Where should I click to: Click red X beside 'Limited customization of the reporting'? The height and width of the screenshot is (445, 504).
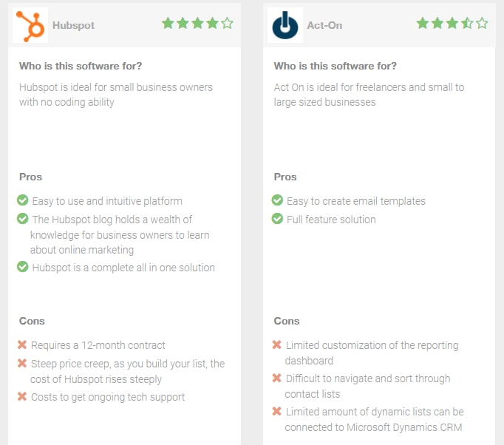[x=276, y=344]
